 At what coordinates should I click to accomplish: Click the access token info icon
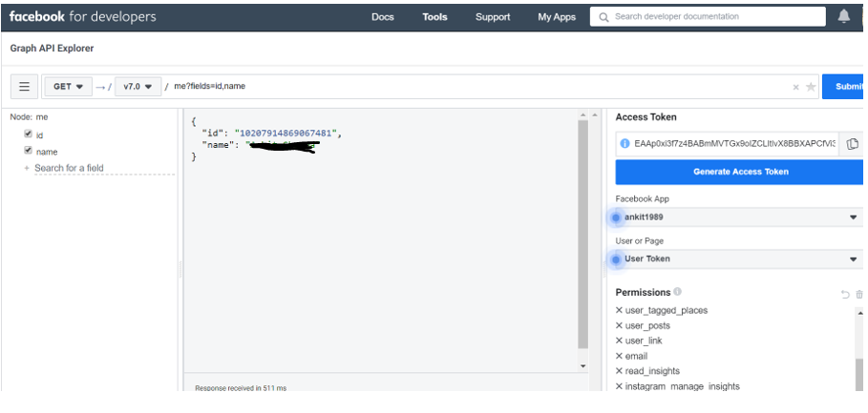click(x=625, y=144)
